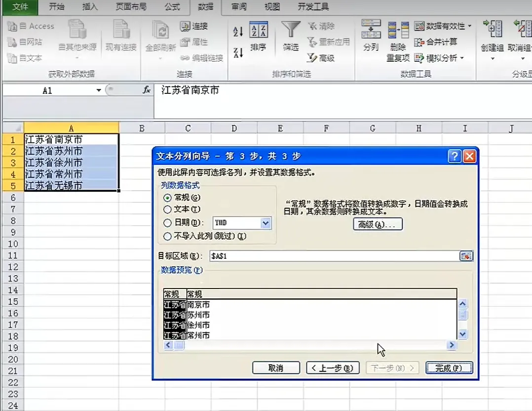Expand Refresh All dropdown arrow
Viewport: 532px width, 411px height.
160,58
